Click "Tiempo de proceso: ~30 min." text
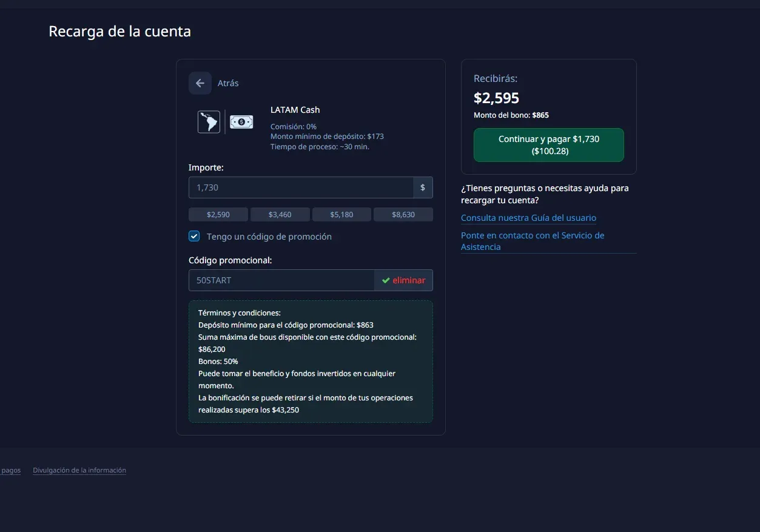Viewport: 760px width, 532px height. point(320,146)
